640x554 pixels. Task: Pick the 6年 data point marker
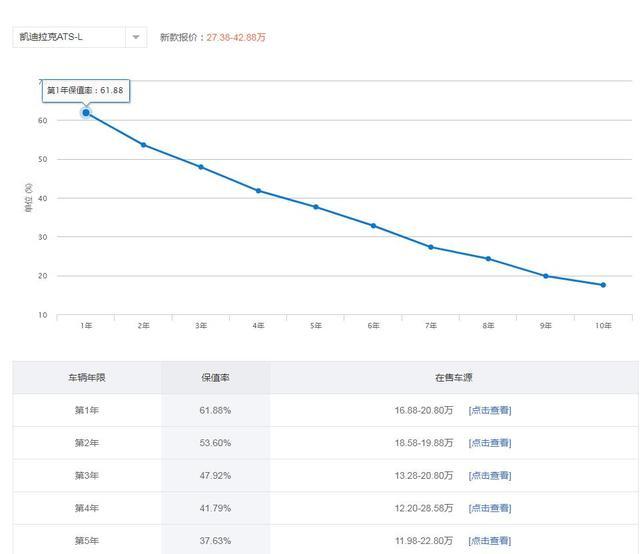click(x=373, y=226)
